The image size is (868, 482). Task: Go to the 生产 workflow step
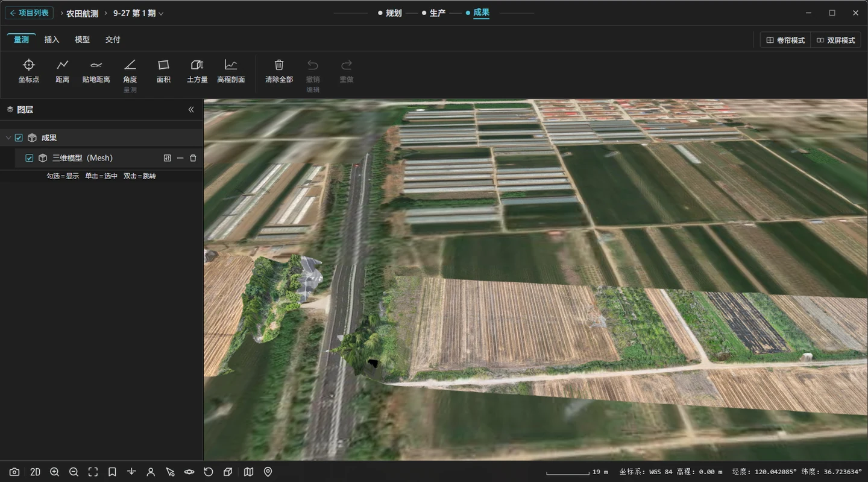(x=434, y=13)
